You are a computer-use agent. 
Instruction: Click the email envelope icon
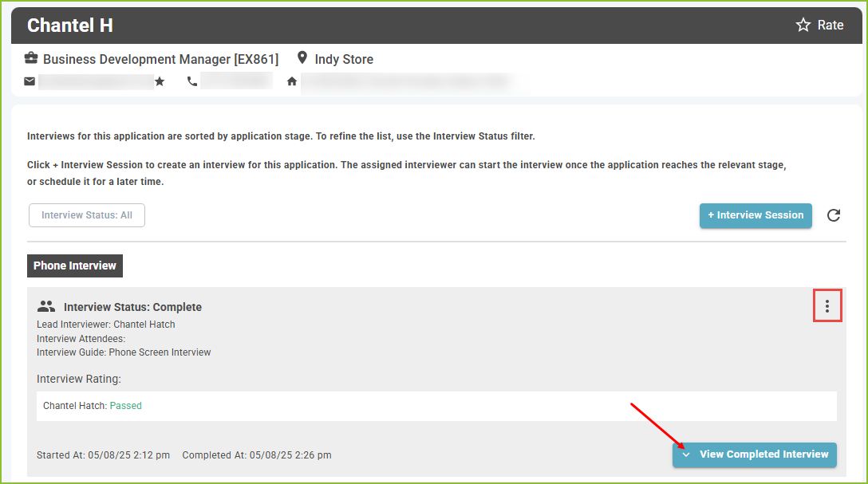30,81
